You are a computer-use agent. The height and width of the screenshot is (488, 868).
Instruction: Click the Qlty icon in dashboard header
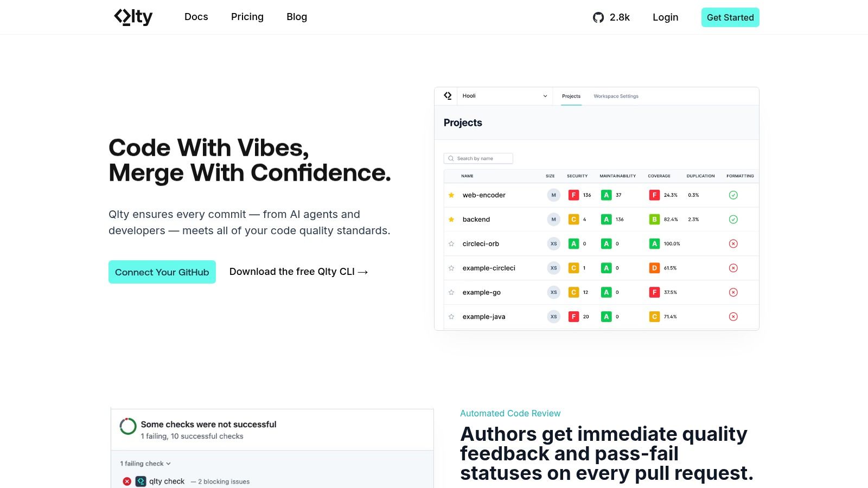[448, 96]
